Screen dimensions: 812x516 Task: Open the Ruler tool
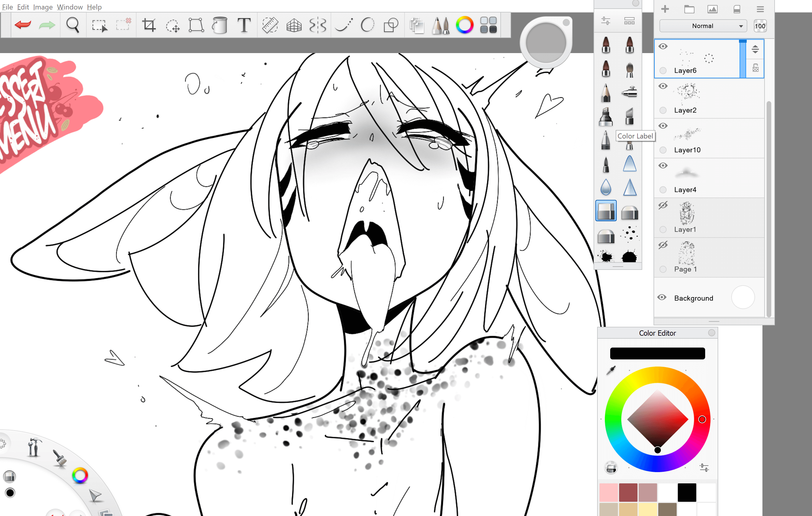pyautogui.click(x=270, y=25)
